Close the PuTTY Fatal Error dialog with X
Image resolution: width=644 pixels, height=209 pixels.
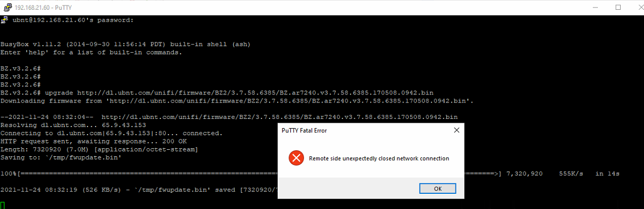[x=456, y=131]
